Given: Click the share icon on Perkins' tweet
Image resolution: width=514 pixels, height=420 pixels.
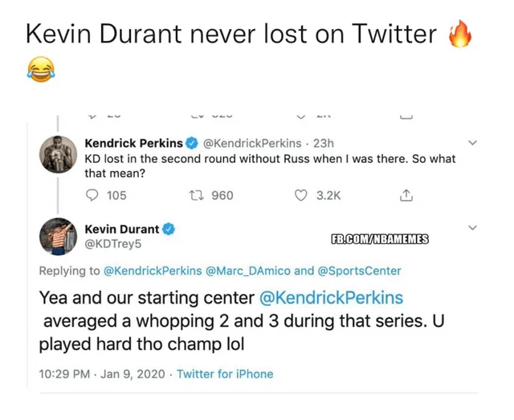Looking at the screenshot, I should [x=406, y=195].
